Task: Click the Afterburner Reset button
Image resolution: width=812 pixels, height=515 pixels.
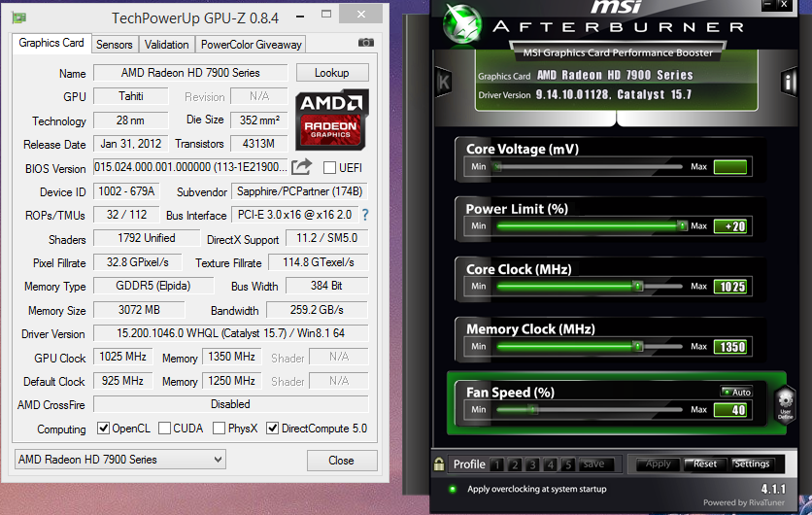Action: tap(704, 463)
